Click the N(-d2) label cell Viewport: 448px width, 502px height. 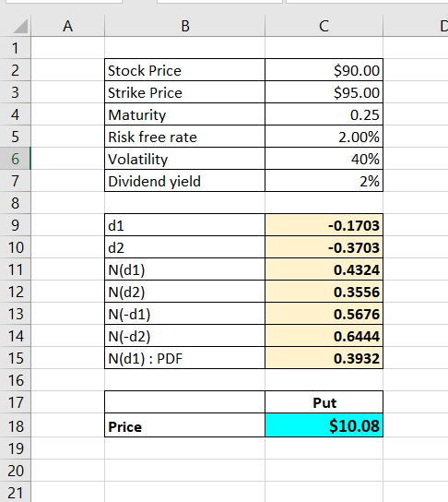(185, 336)
